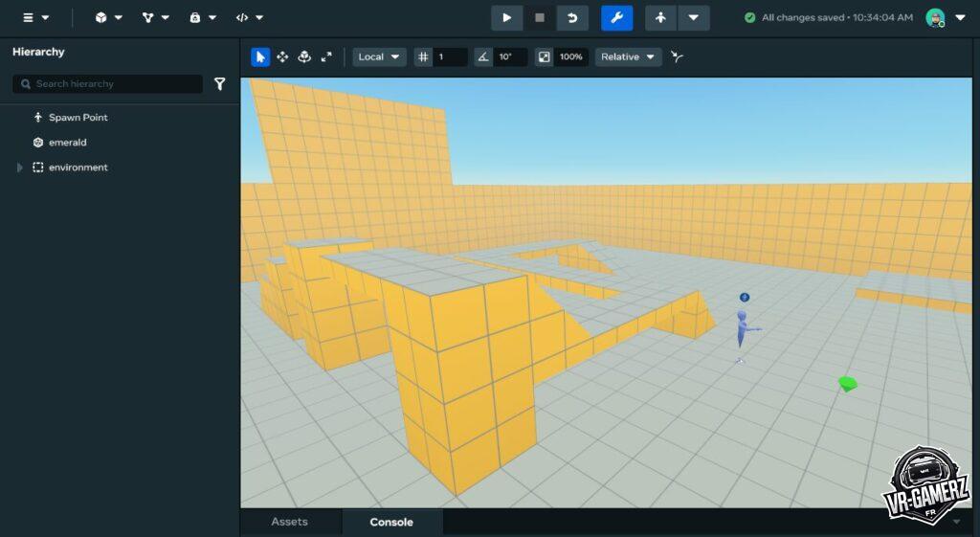
Task: Activate the Scale tool
Action: (x=326, y=57)
